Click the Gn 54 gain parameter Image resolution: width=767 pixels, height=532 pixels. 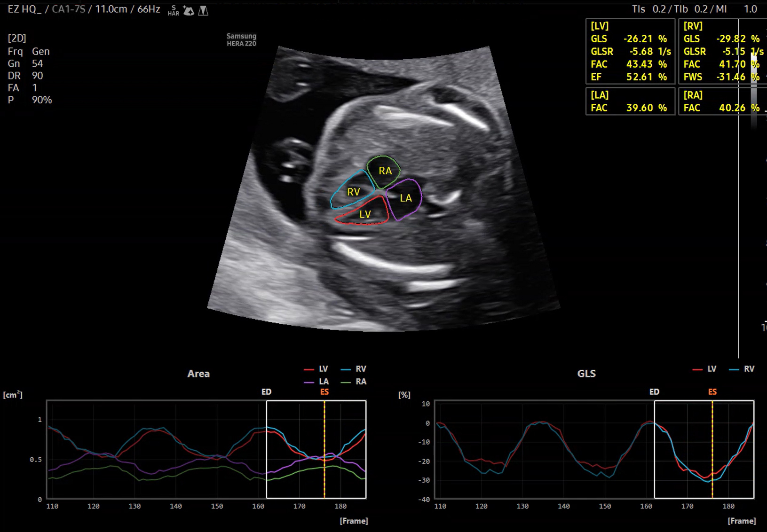coord(25,63)
